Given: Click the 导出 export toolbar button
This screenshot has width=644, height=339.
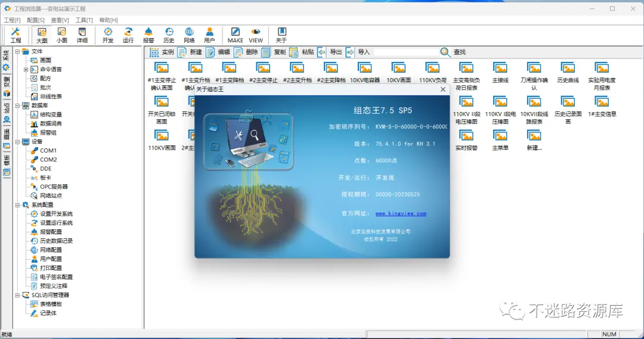Looking at the screenshot, I should point(329,52).
